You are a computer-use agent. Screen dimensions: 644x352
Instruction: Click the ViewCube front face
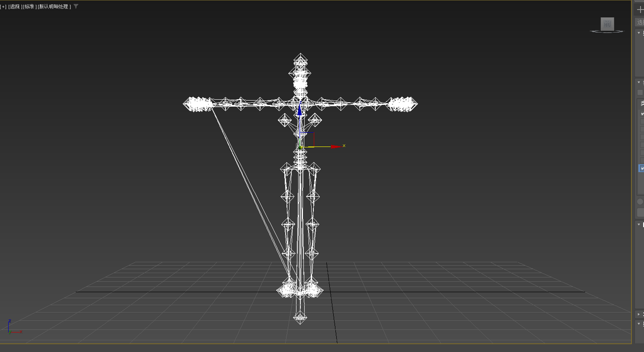click(x=607, y=24)
